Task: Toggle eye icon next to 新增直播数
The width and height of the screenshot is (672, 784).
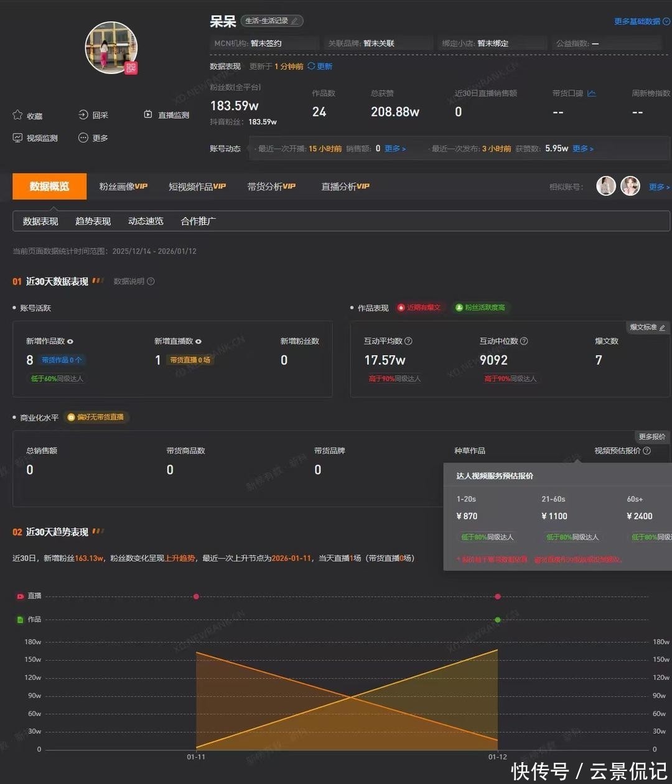Action: (x=198, y=342)
